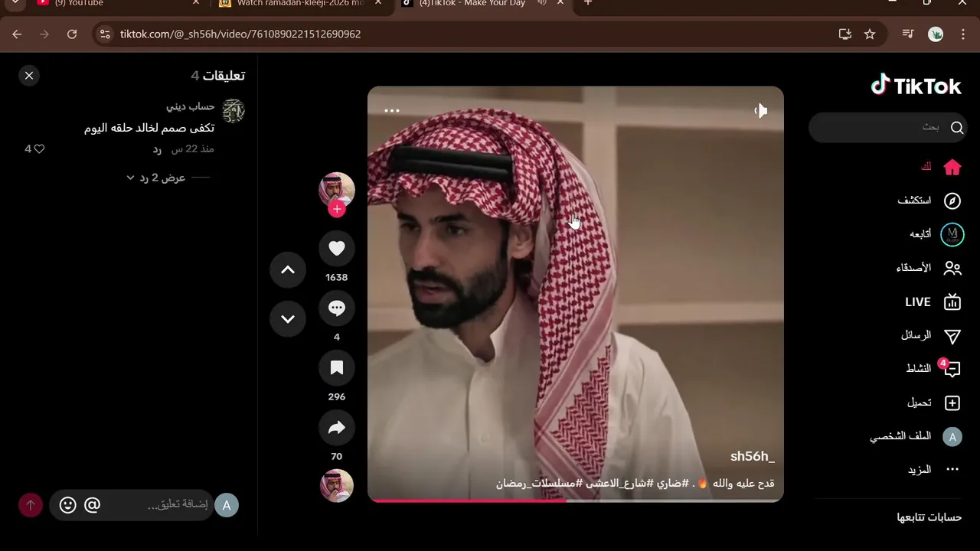Go to TikTok home via logo

point(916,85)
